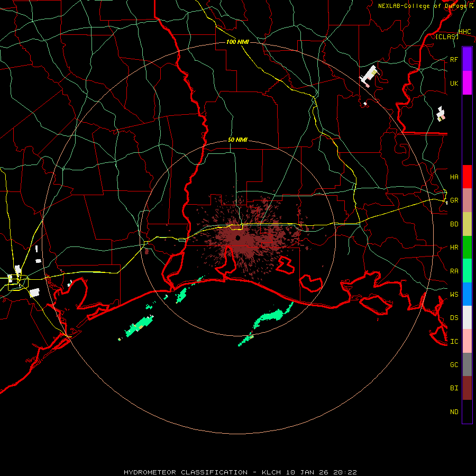Click the GR legend label
Screen dimensions: 476x476
(x=454, y=200)
